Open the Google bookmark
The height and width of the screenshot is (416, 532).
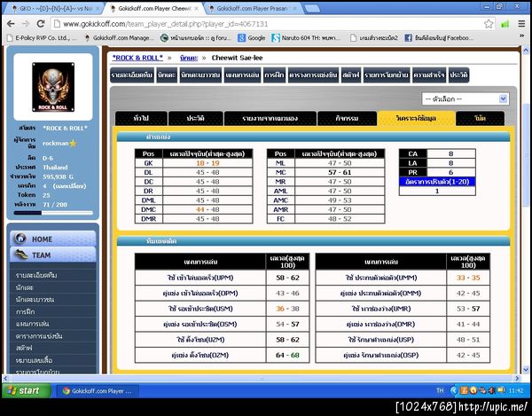point(252,38)
